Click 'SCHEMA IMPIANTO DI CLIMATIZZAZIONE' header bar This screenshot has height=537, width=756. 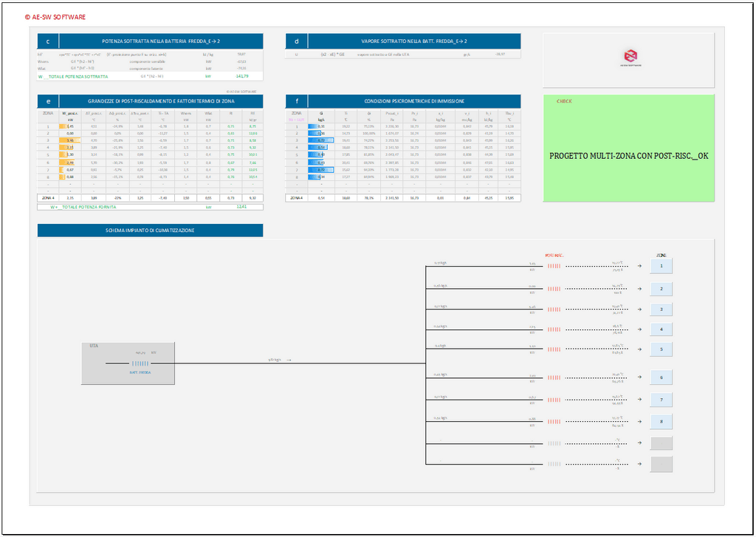point(150,230)
